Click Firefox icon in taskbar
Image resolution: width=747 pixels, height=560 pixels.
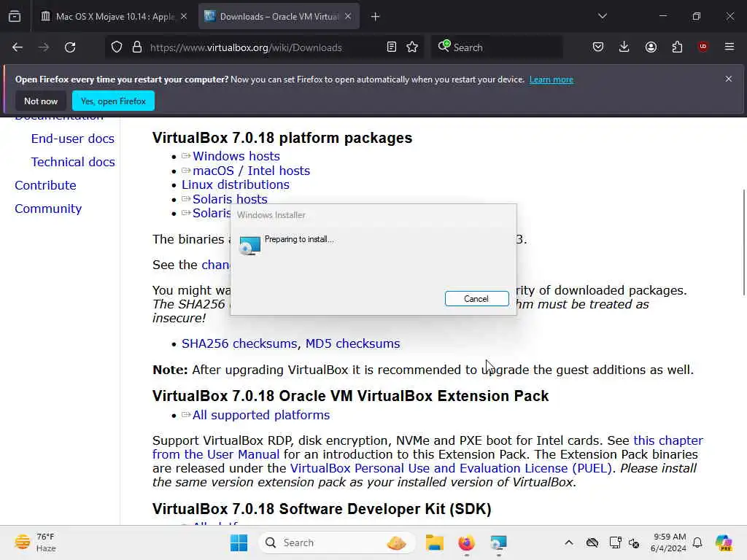[x=466, y=542]
